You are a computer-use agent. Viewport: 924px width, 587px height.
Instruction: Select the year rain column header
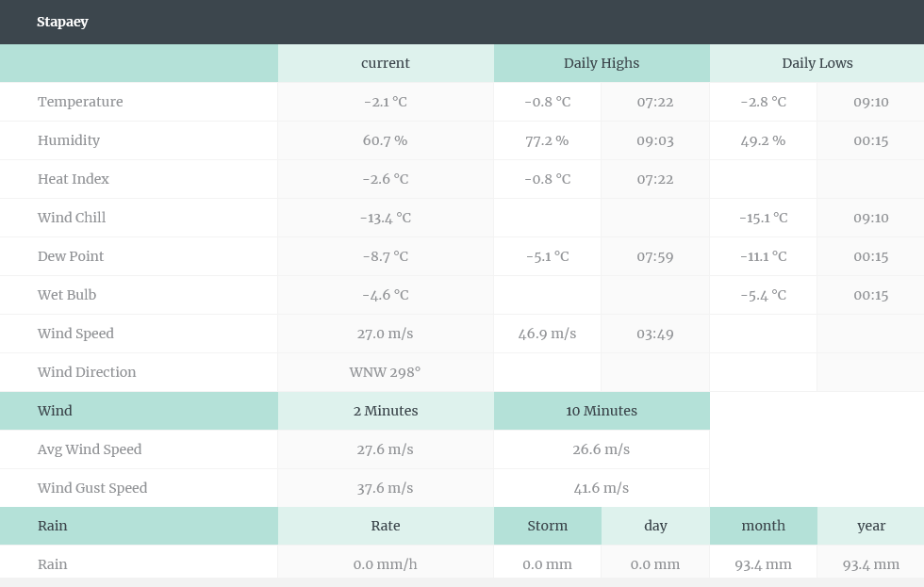(871, 526)
